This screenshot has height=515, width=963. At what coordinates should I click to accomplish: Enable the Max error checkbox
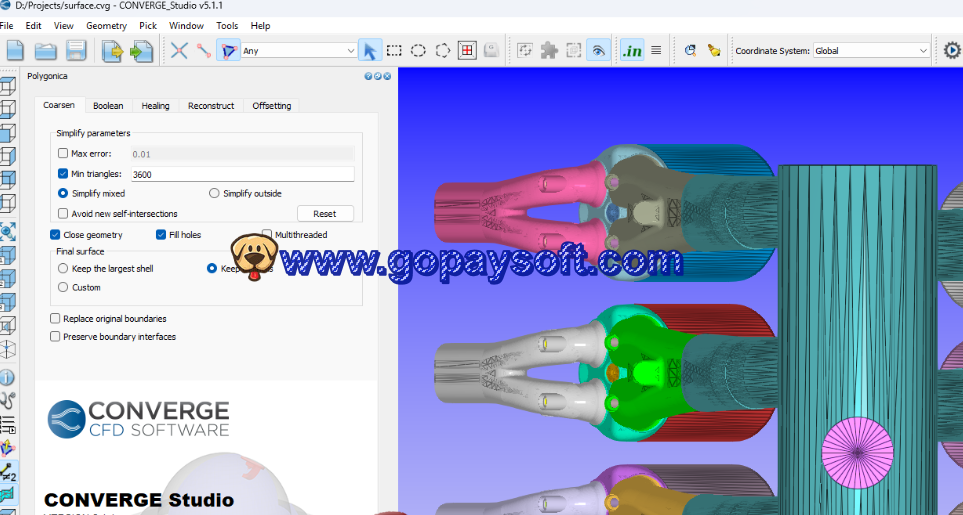coord(63,153)
